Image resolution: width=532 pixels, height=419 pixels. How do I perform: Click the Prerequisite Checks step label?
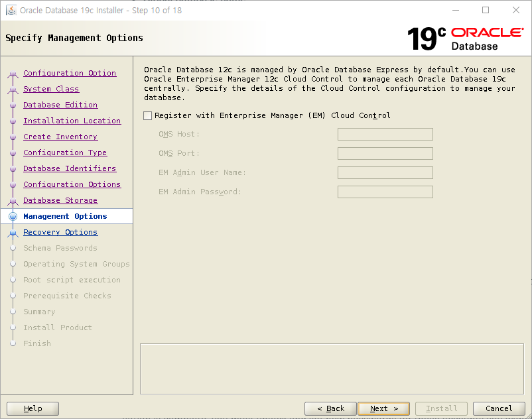point(67,296)
